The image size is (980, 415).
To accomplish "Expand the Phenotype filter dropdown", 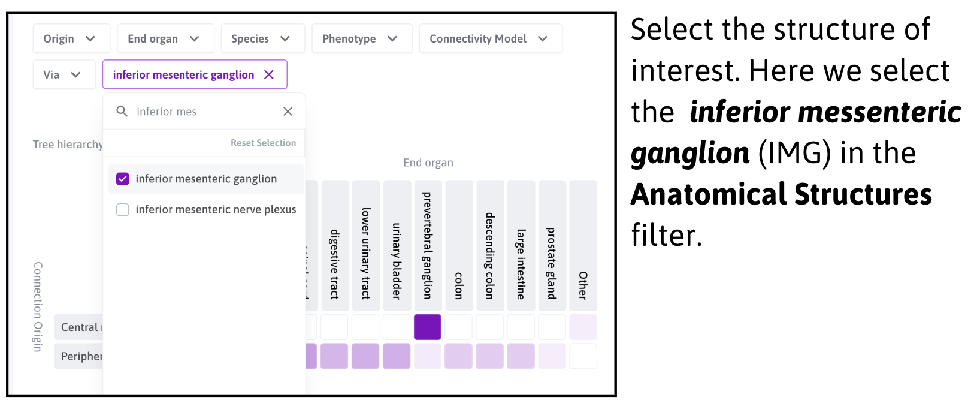I will tap(361, 38).
